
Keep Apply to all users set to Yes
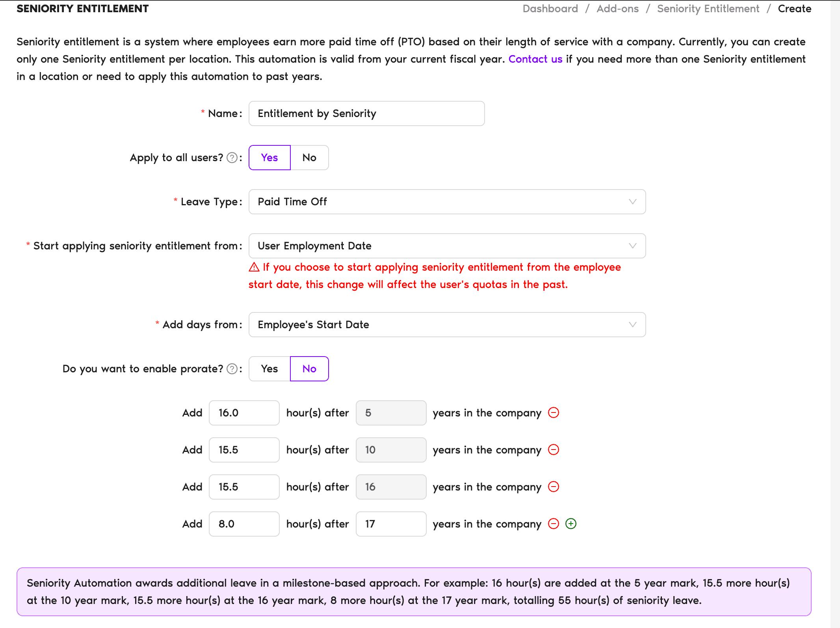pos(269,157)
